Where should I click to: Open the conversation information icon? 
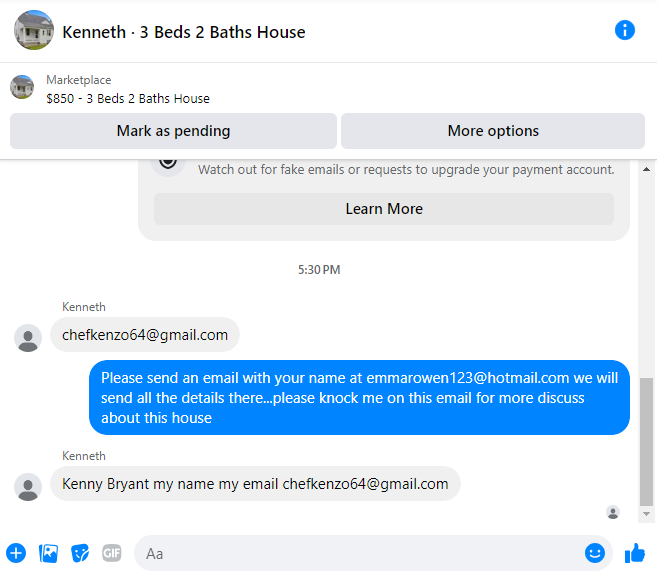coord(624,31)
